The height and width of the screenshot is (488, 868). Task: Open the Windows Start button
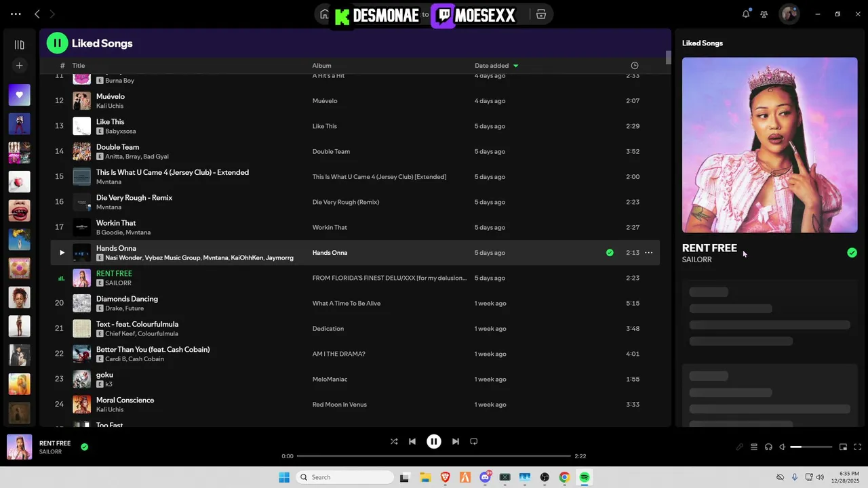(x=284, y=477)
